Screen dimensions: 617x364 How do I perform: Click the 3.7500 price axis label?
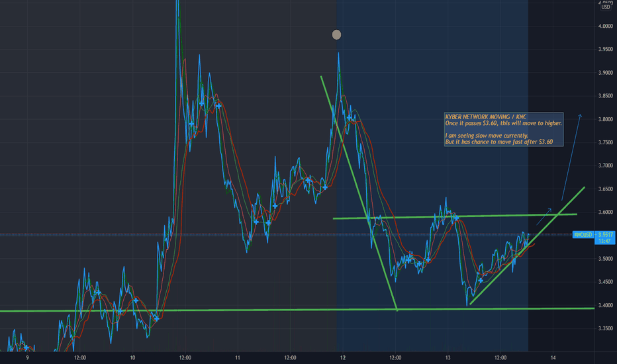605,142
